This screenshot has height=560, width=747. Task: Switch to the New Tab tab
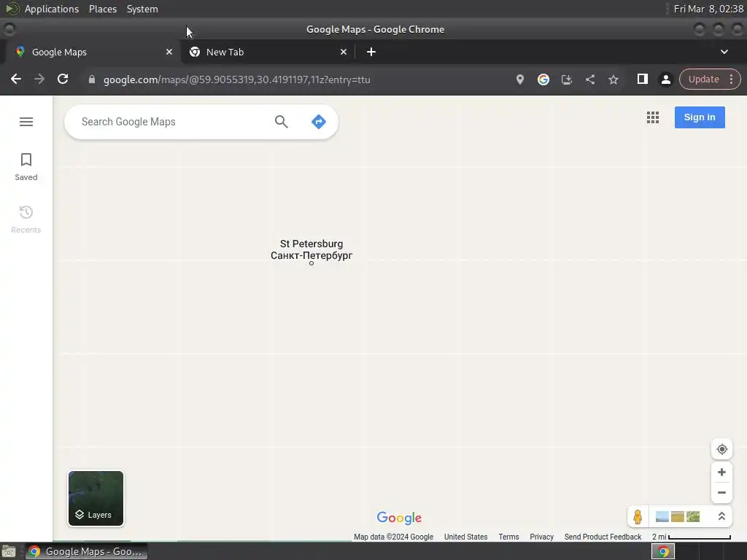(268, 52)
